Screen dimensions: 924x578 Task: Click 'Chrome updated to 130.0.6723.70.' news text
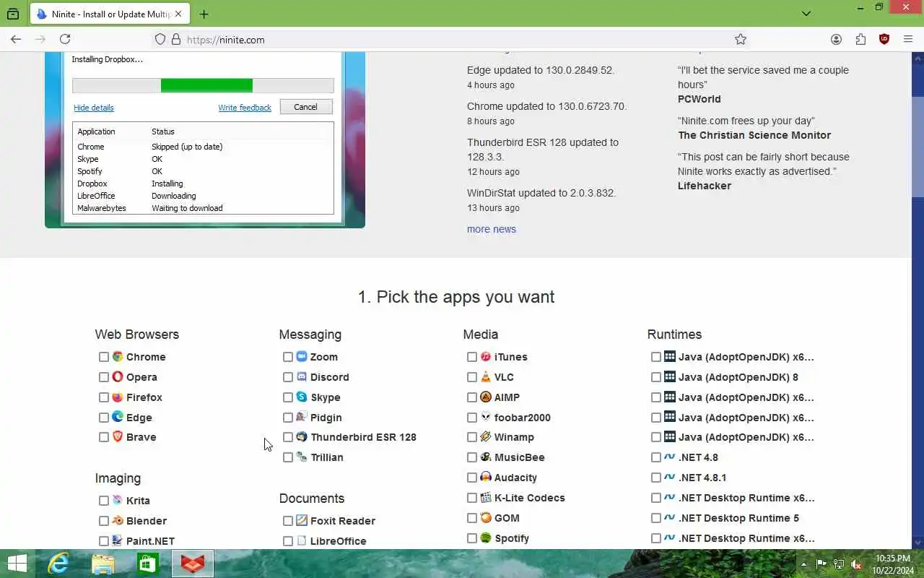point(547,106)
